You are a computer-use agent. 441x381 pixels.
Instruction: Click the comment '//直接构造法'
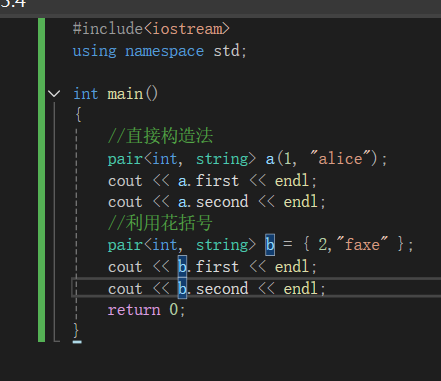tap(160, 136)
